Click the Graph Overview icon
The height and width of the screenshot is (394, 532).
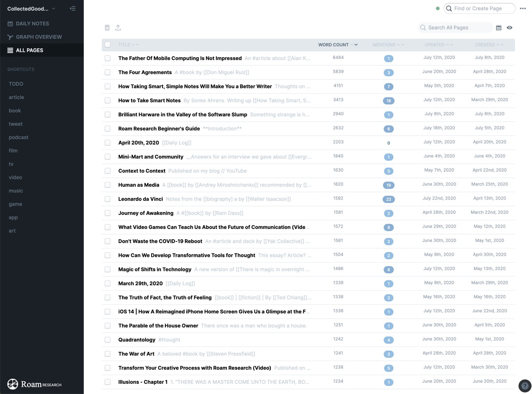(10, 37)
